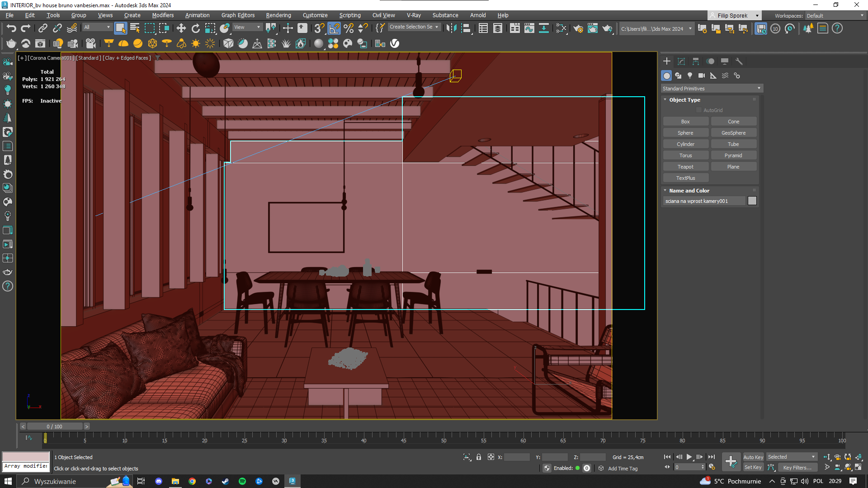Toggle Auto Key animation mode

click(753, 457)
